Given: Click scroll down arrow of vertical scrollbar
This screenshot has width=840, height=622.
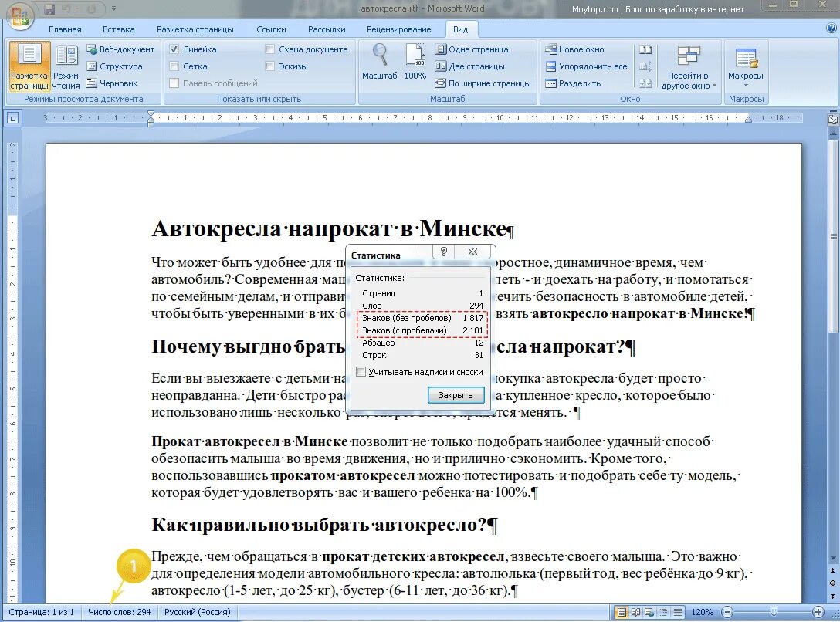Looking at the screenshot, I should pyautogui.click(x=833, y=559).
